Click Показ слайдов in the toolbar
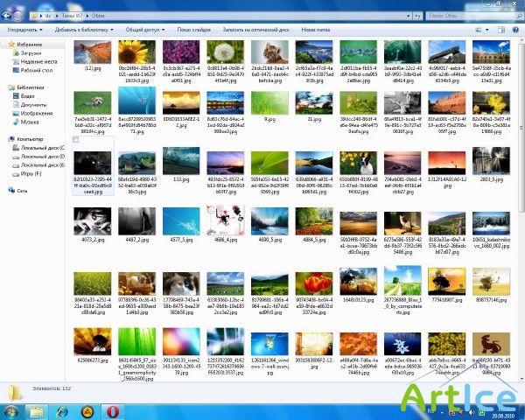Viewport: 525px width, 420px height. tap(194, 29)
